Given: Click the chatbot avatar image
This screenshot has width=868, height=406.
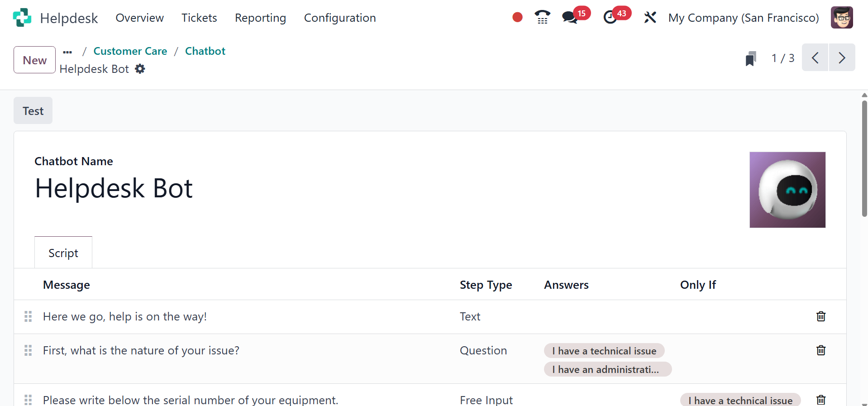Looking at the screenshot, I should pos(787,190).
